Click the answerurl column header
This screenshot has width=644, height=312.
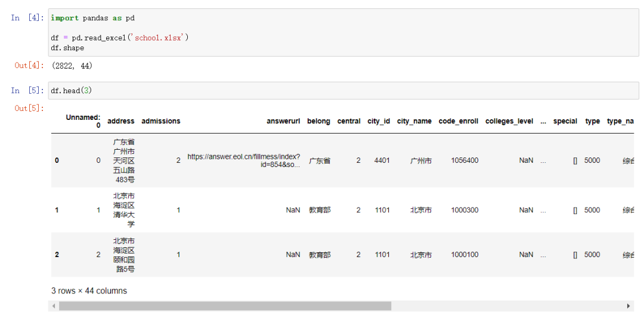283,121
